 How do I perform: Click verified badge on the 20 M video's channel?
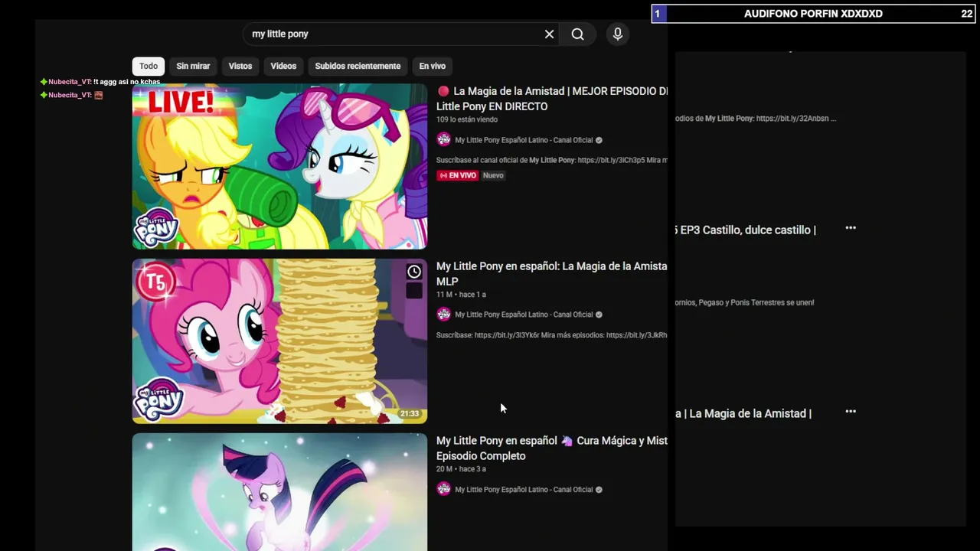tap(599, 490)
